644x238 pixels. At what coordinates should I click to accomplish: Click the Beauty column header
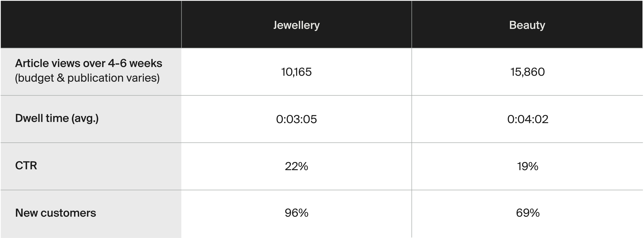(x=527, y=25)
